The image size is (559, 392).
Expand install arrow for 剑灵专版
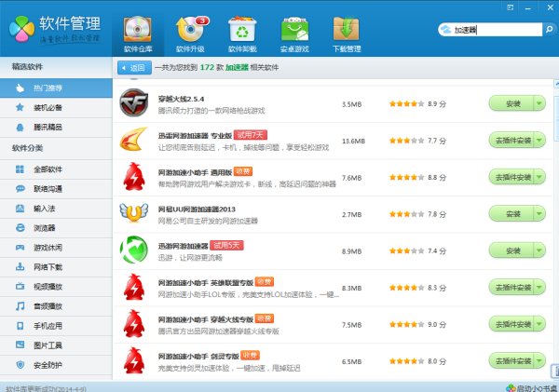click(539, 360)
